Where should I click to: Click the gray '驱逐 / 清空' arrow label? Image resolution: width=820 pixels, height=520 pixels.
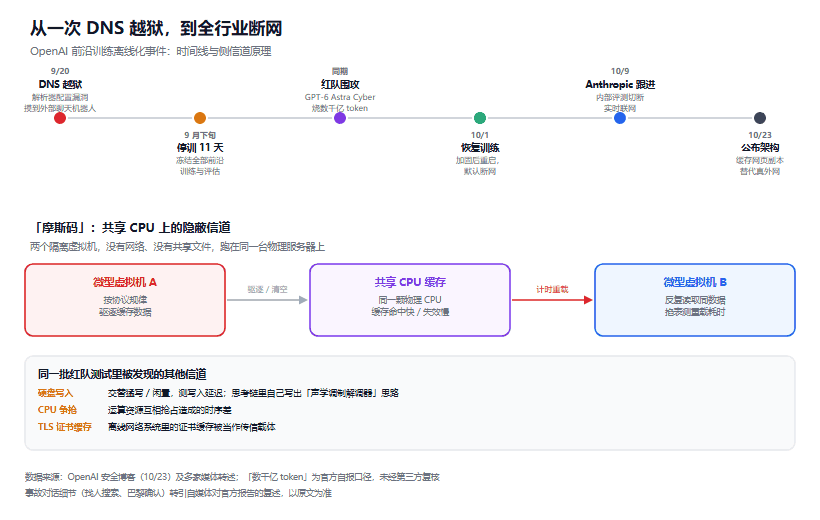coord(267,289)
